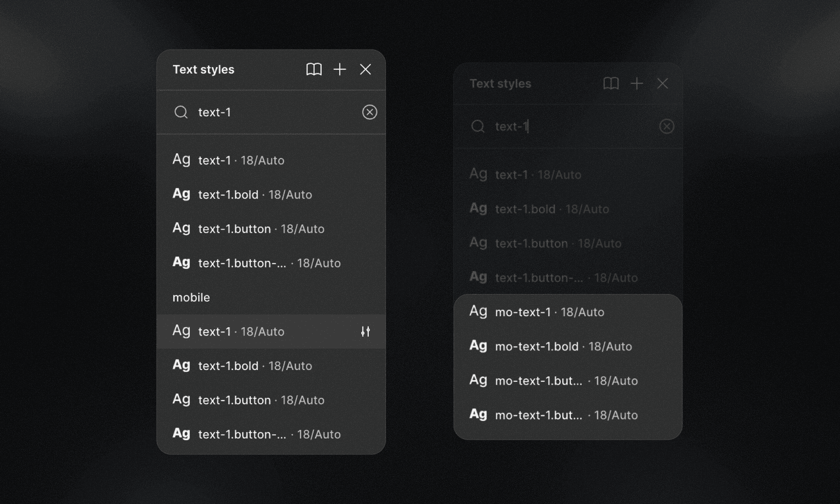The width and height of the screenshot is (840, 504).
Task: Close the left Text styles panel
Action: [365, 69]
